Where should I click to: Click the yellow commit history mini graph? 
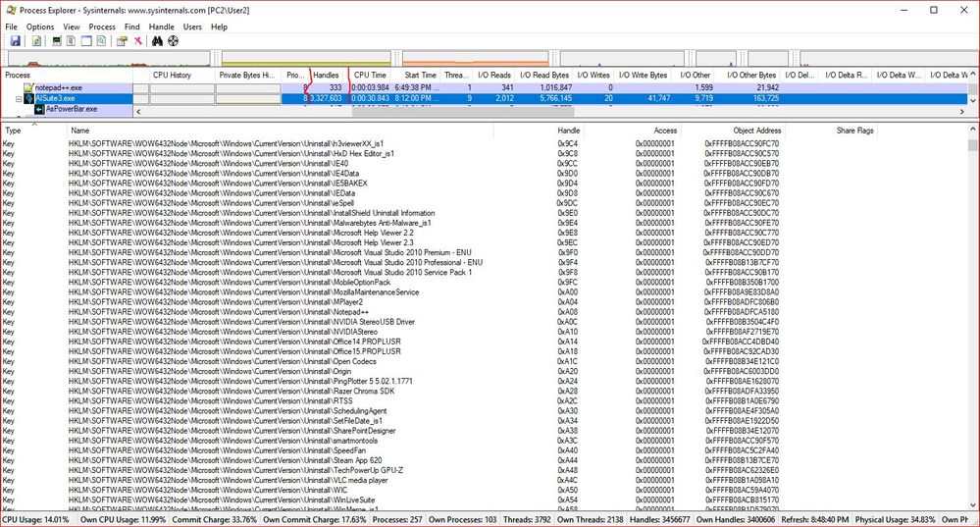(x=306, y=59)
